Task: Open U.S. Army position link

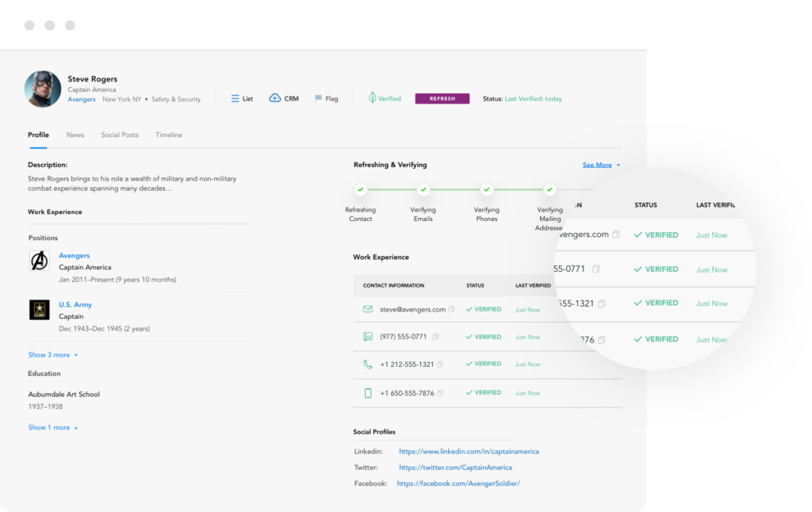Action: tap(75, 304)
